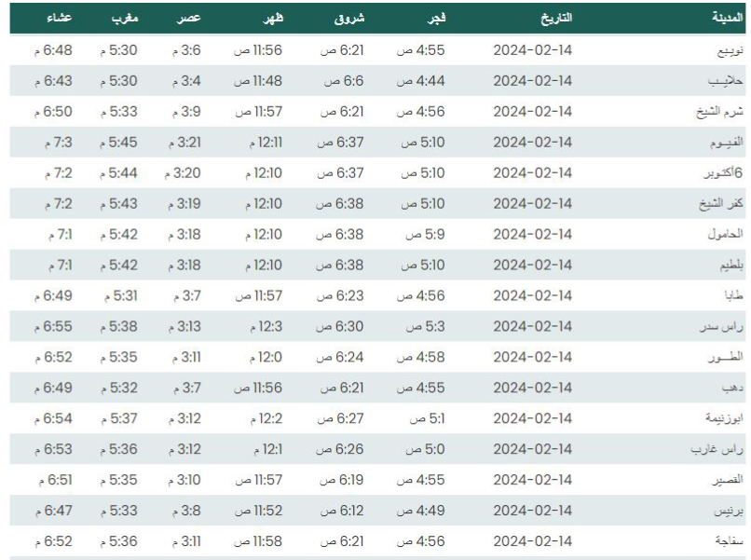
Task: Click the فجر column header
Action: coord(436,18)
